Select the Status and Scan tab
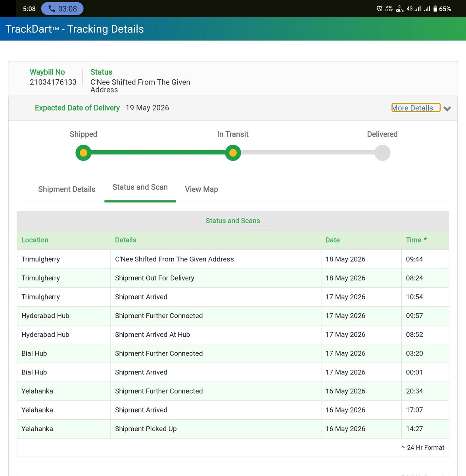466x476 pixels. 140,187
